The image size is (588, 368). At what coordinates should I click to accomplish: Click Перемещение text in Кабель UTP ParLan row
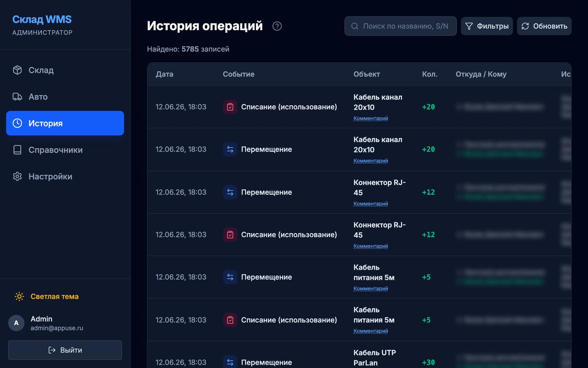[266, 362]
